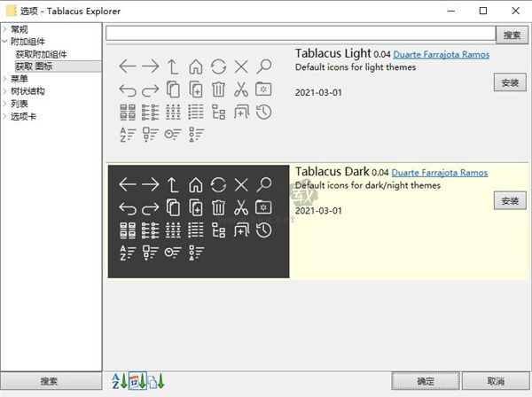The image size is (532, 397).
Task: Click home icon in Tablacus Light preview
Action: [196, 66]
